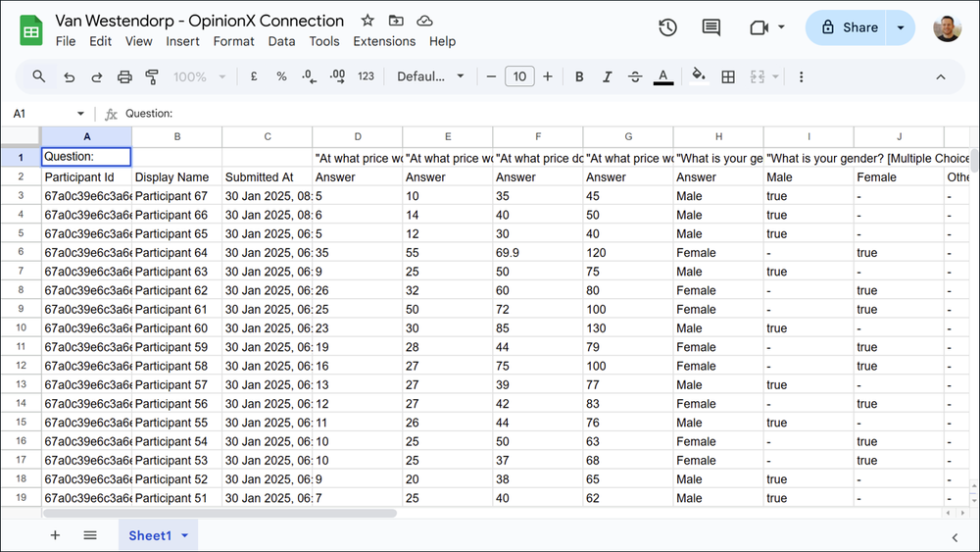
Task: Open fill color picker
Action: (x=698, y=76)
